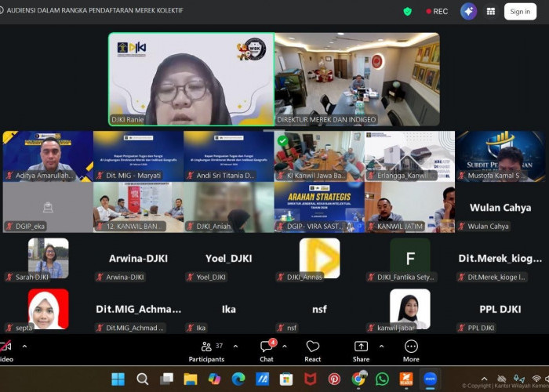This screenshot has height=392, width=549.
Task: Click nsf participant name tile
Action: [319, 309]
